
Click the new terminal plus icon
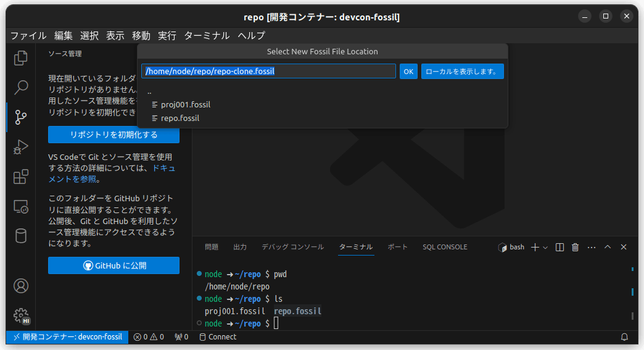click(535, 247)
